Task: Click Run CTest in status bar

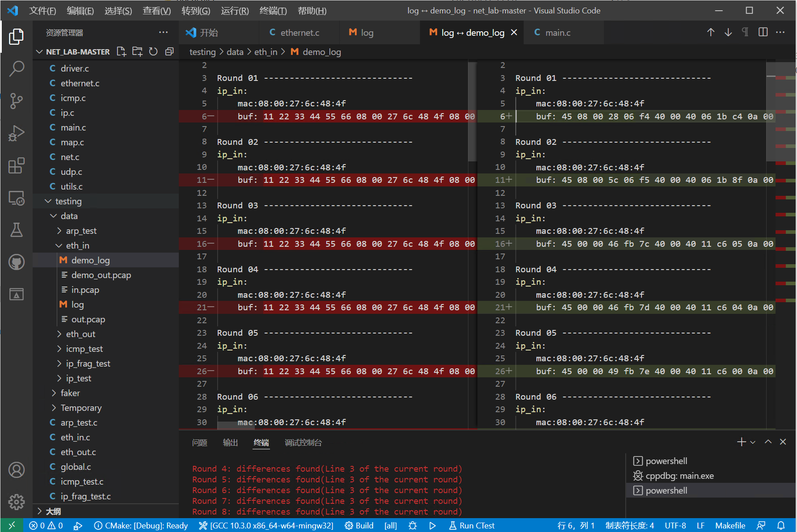Action: pos(472,525)
